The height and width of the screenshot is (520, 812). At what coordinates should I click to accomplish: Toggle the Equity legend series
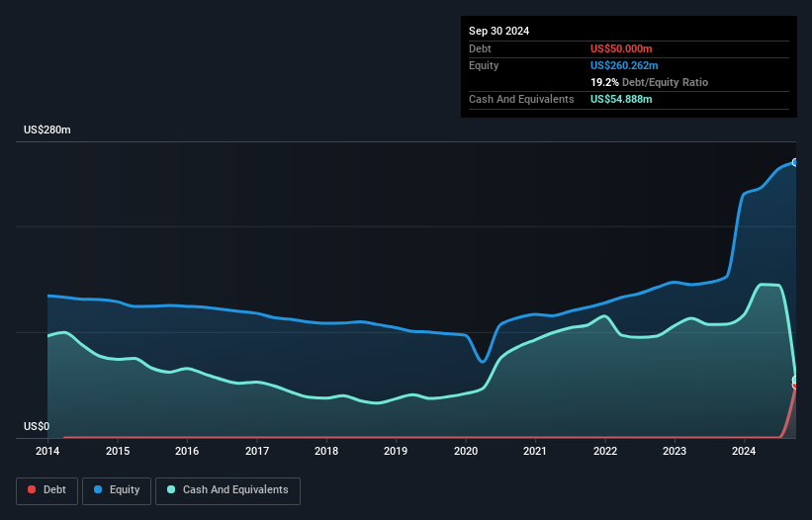[x=117, y=490]
